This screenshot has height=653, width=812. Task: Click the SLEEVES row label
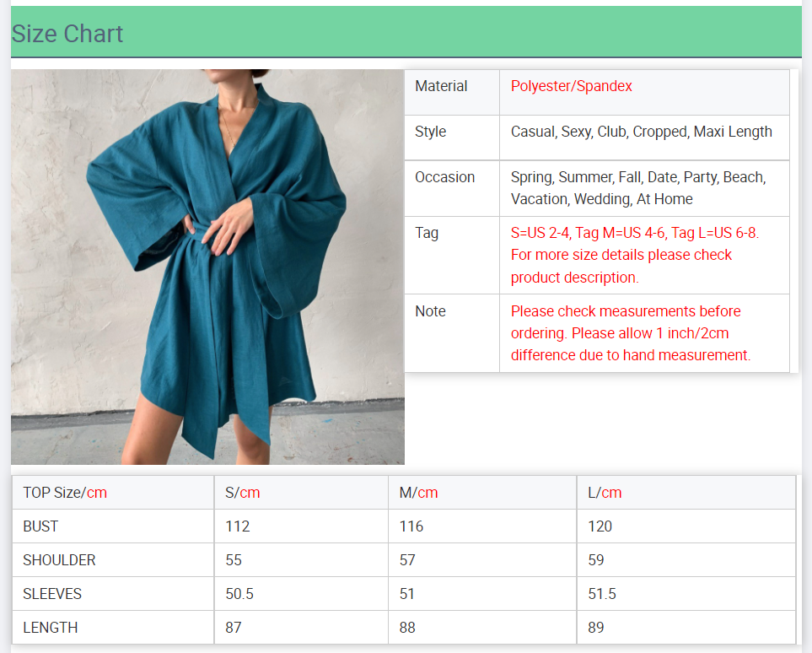[52, 593]
